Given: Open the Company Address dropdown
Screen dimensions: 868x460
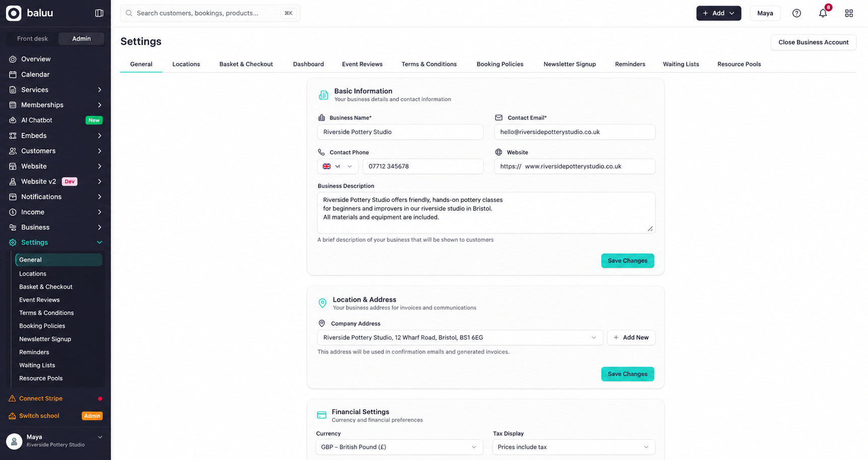Looking at the screenshot, I should tap(460, 338).
